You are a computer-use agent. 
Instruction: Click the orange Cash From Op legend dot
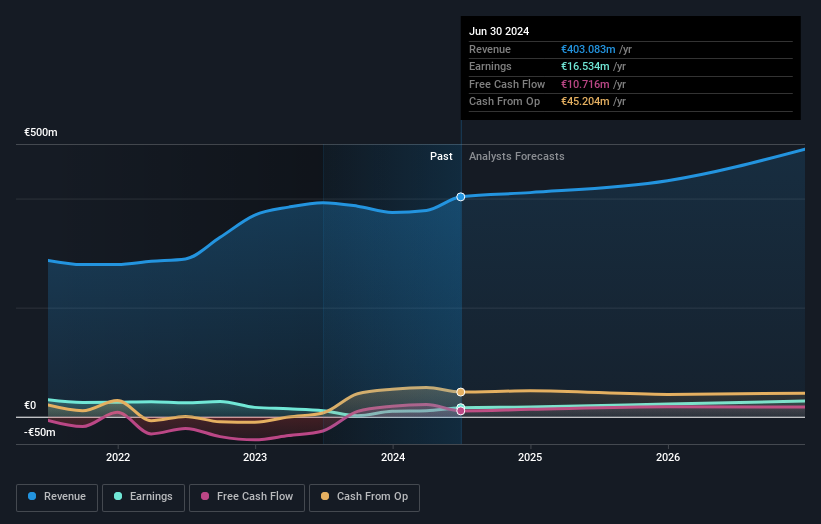click(x=325, y=496)
